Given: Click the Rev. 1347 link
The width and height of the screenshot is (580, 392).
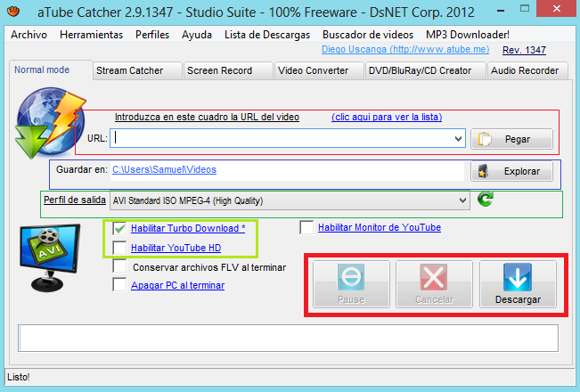Looking at the screenshot, I should tap(524, 50).
